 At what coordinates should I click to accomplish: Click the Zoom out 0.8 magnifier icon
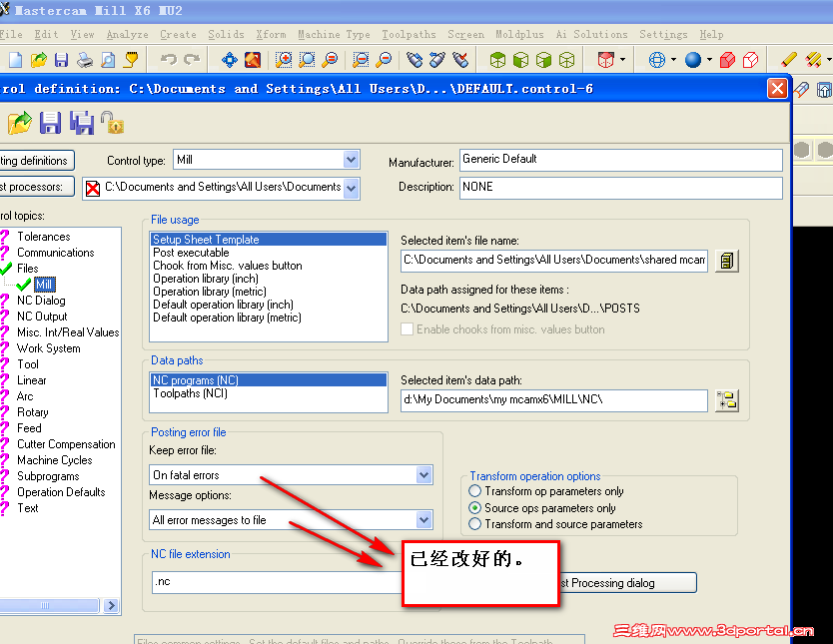(x=384, y=60)
